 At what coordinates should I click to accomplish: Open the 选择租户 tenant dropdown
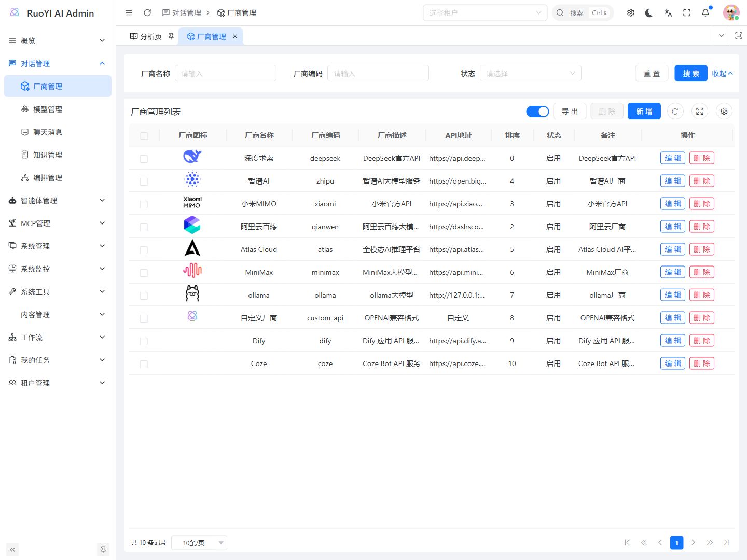485,13
